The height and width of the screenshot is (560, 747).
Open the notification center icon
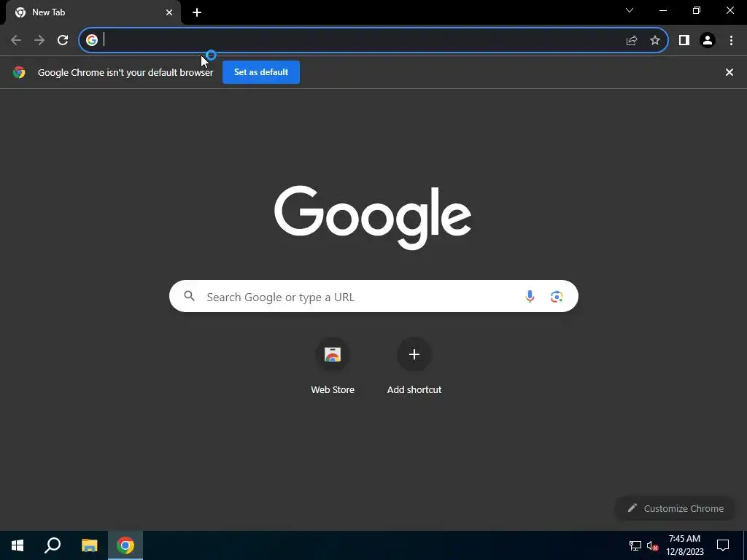pyautogui.click(x=723, y=545)
